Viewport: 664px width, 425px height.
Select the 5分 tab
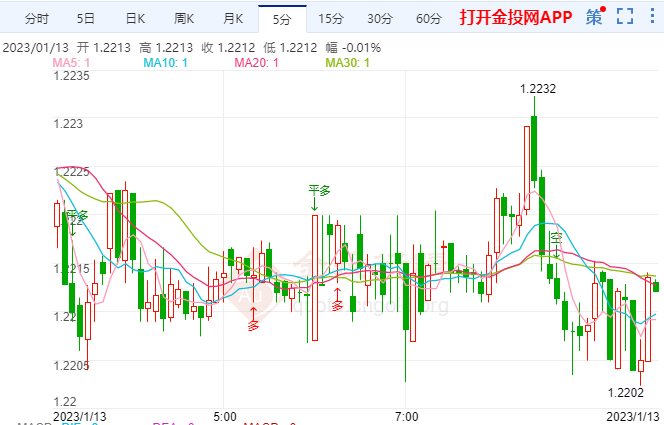[x=282, y=19]
